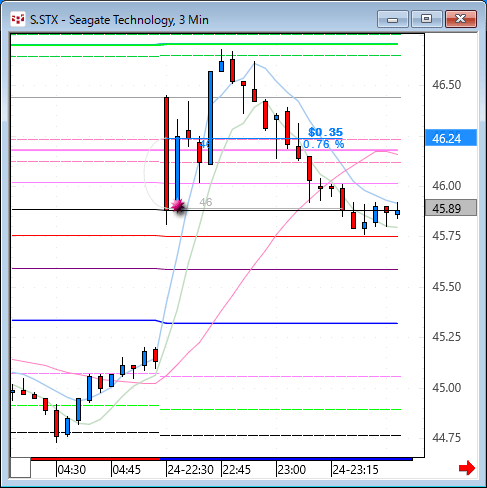The width and height of the screenshot is (487, 488).
Task: Click the gray 46 label beside star marker
Action: click(x=206, y=202)
